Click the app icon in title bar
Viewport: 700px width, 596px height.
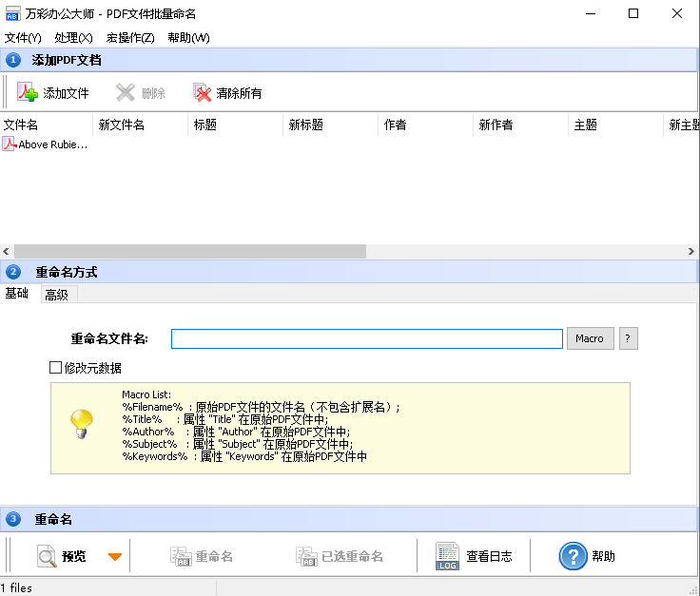pyautogui.click(x=12, y=14)
